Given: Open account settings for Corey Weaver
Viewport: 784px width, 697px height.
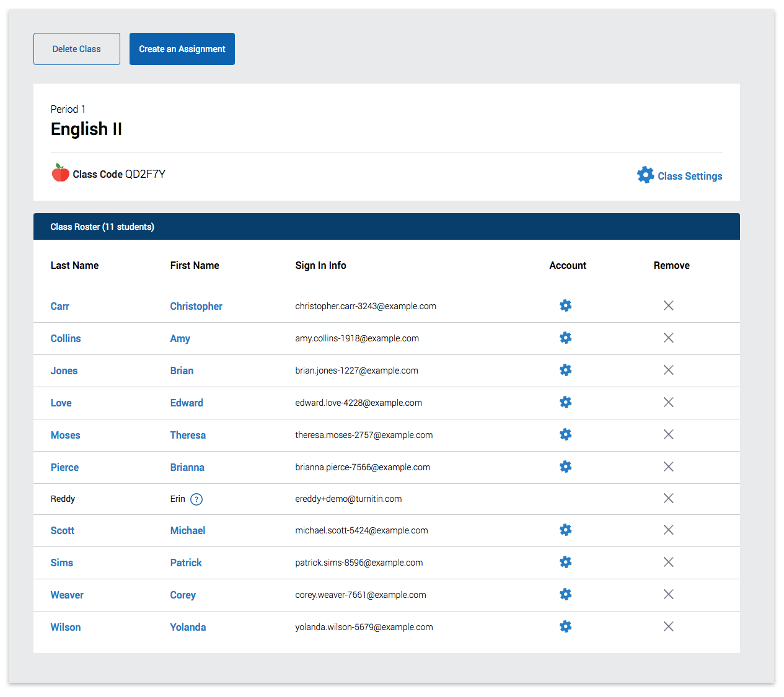Looking at the screenshot, I should (x=565, y=594).
